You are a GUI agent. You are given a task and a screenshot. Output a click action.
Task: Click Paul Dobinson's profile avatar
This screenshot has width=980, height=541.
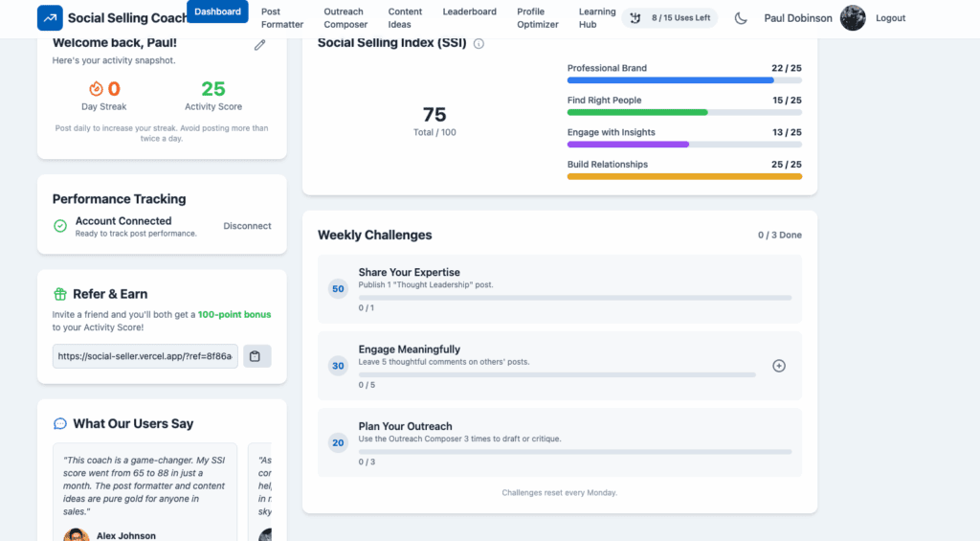click(x=852, y=18)
